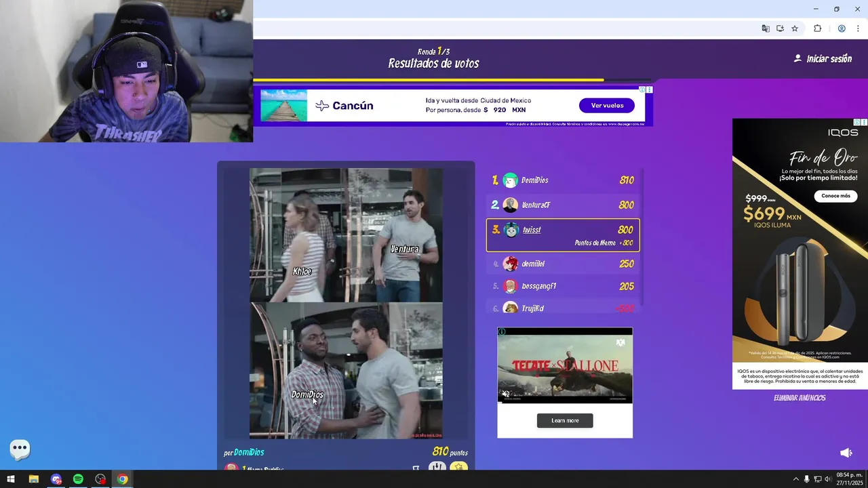Screen dimensions: 868x488
Task: Select VenturaCF row in the leaderboard
Action: coord(564,205)
